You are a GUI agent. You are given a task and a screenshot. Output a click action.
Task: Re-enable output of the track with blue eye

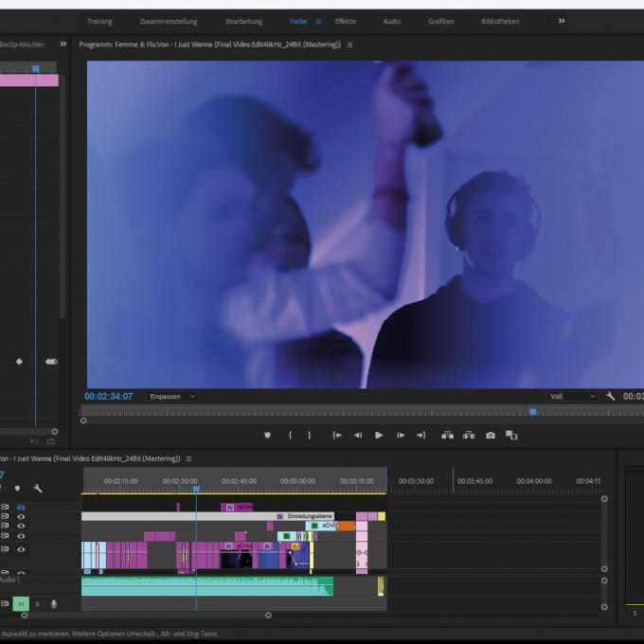[21, 508]
